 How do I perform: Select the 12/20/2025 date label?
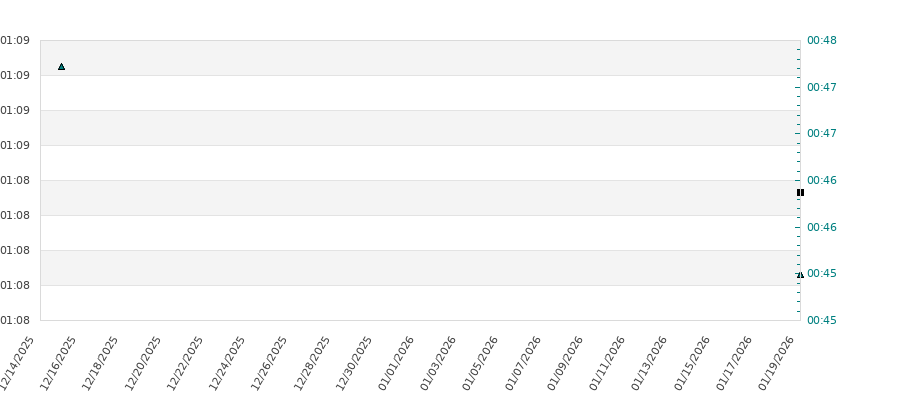tap(146, 362)
